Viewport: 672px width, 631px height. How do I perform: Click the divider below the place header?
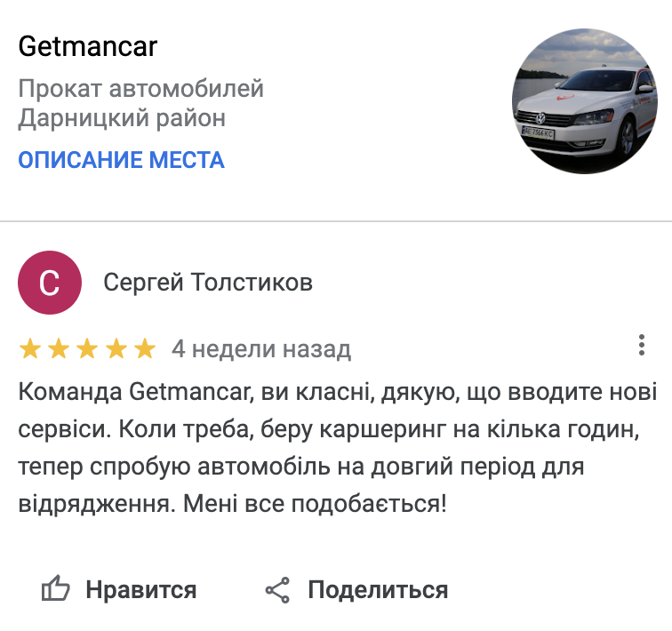pyautogui.click(x=336, y=220)
